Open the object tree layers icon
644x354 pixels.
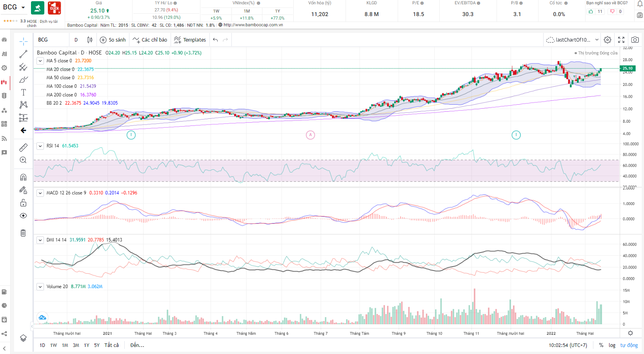point(24,338)
